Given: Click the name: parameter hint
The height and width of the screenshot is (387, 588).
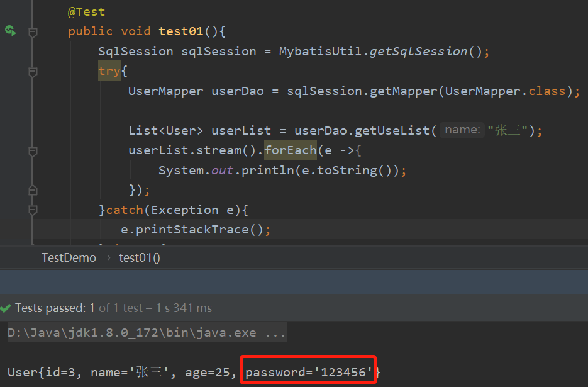Looking at the screenshot, I should click(x=462, y=130).
